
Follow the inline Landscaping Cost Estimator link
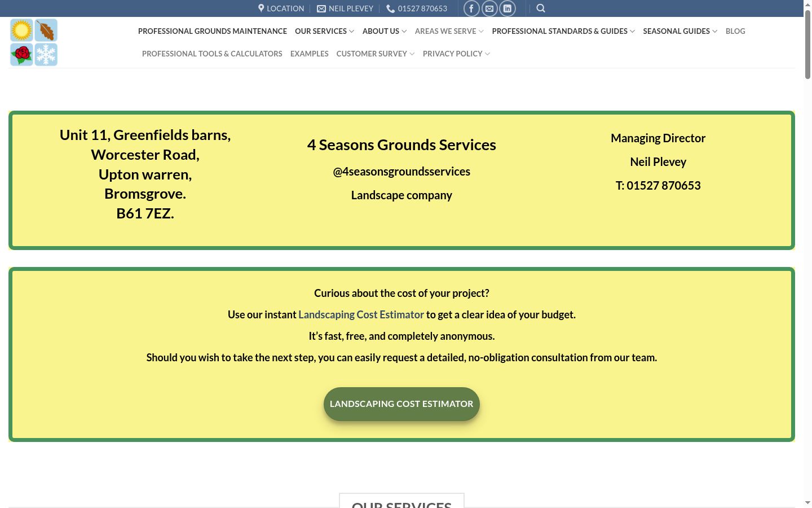coord(361,314)
